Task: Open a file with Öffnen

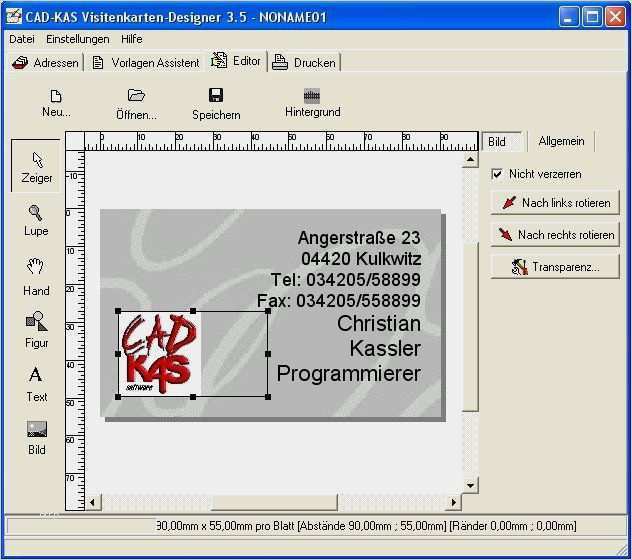Action: tap(136, 104)
